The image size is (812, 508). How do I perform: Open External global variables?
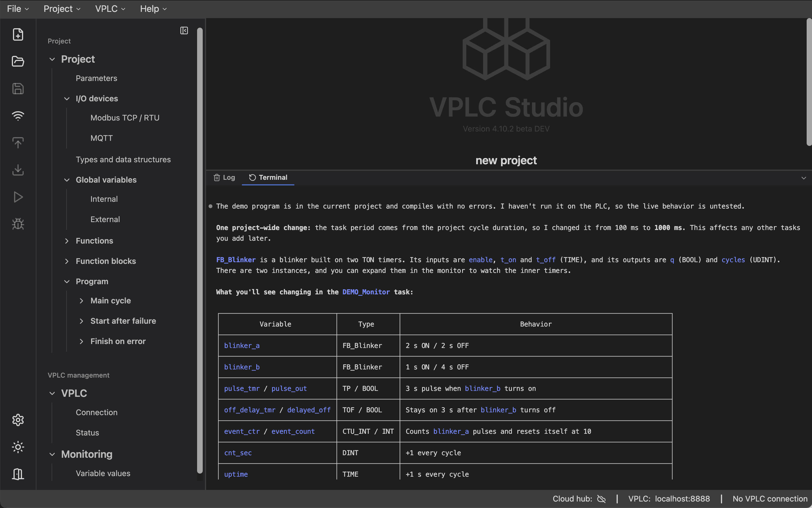[105, 219]
